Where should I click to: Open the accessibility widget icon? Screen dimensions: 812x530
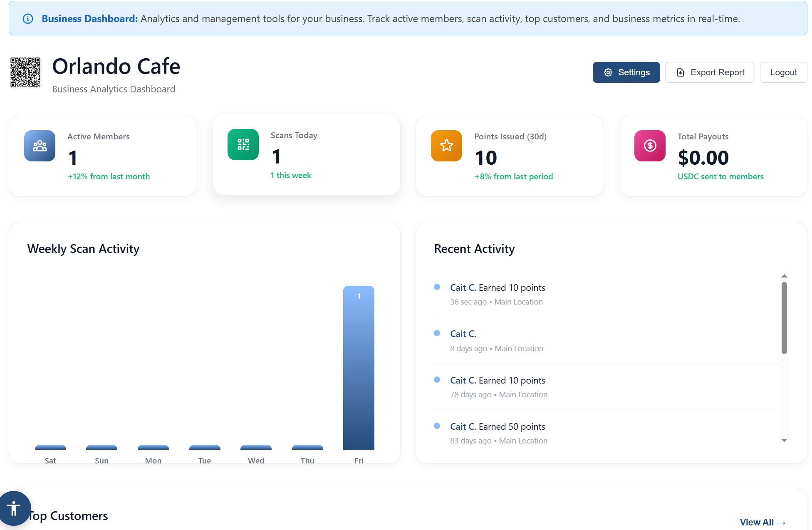pos(15,508)
